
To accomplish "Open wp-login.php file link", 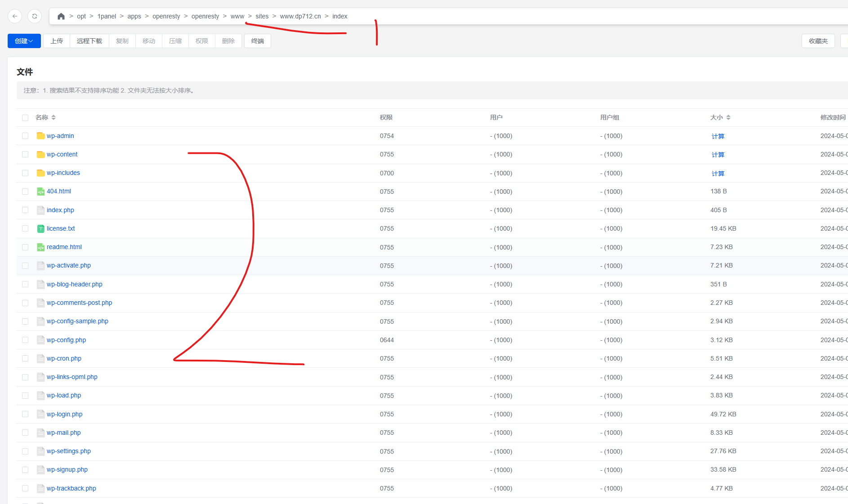I will pos(65,414).
